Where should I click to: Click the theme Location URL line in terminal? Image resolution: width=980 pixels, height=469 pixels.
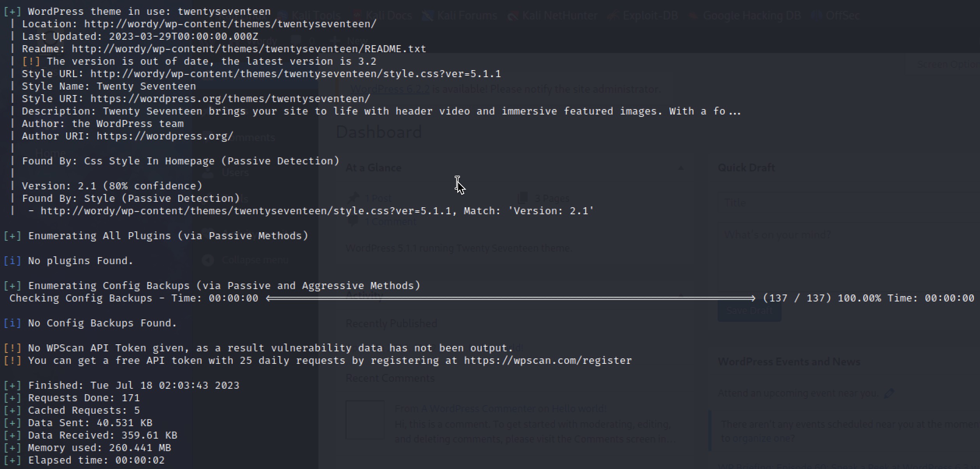199,24
